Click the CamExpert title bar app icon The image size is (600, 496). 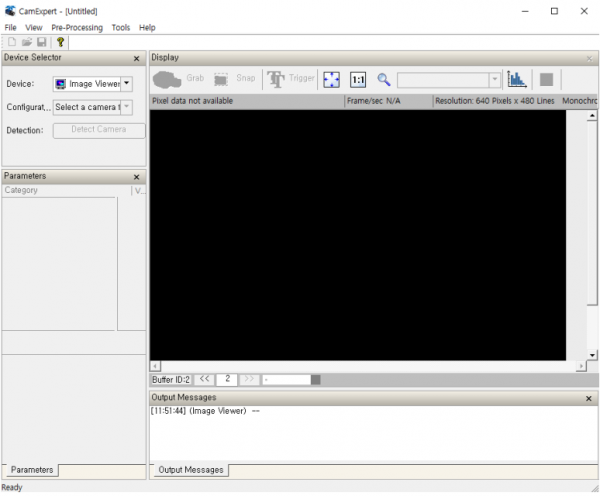pyautogui.click(x=10, y=11)
